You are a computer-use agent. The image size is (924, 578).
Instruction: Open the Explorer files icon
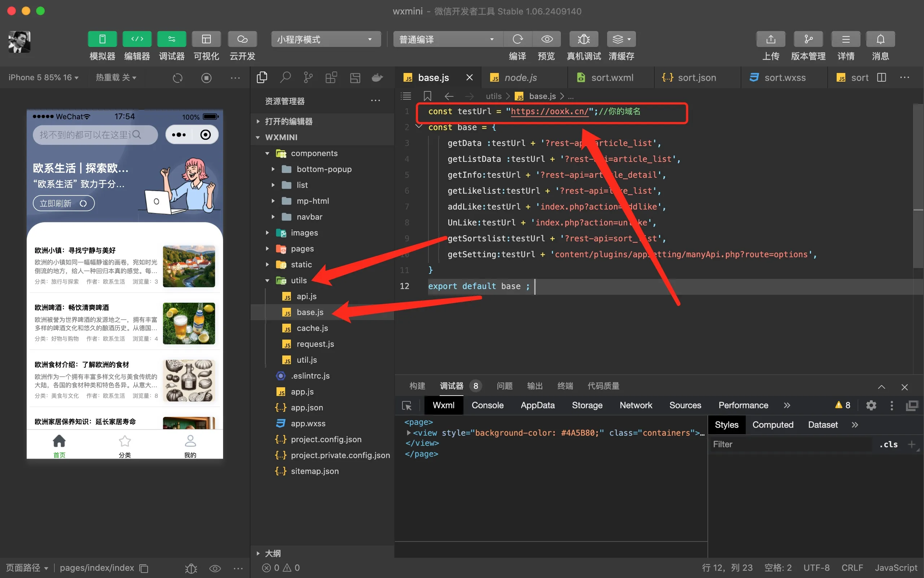pos(262,78)
